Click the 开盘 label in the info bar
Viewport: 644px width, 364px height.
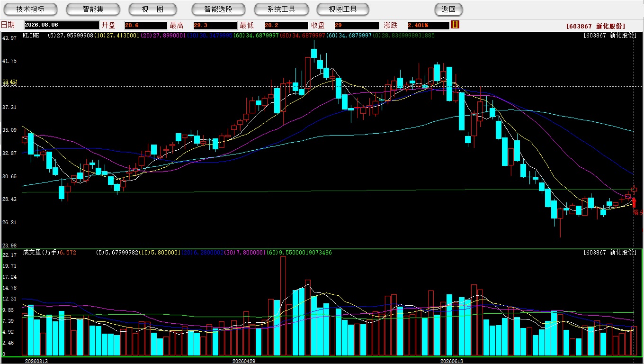coord(108,25)
